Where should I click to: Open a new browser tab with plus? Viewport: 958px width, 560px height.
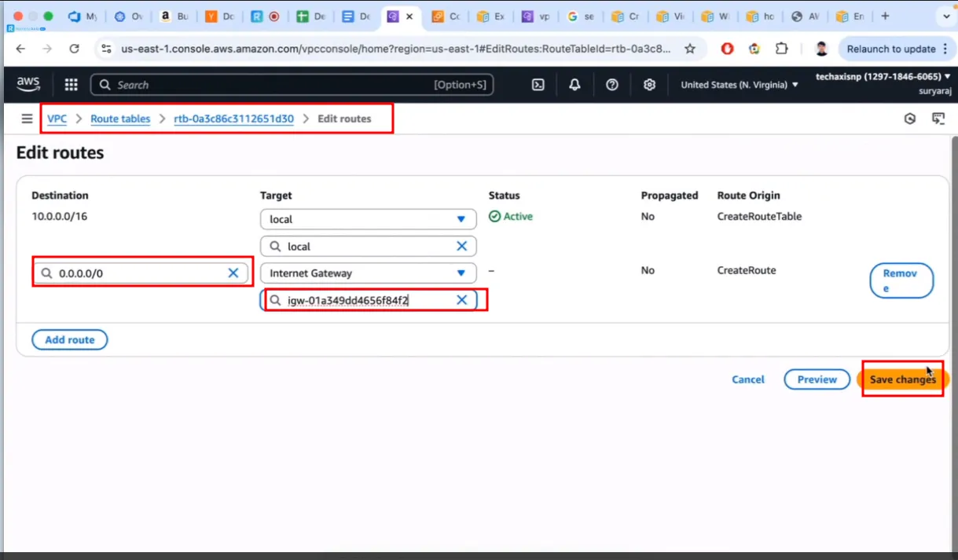pos(885,16)
